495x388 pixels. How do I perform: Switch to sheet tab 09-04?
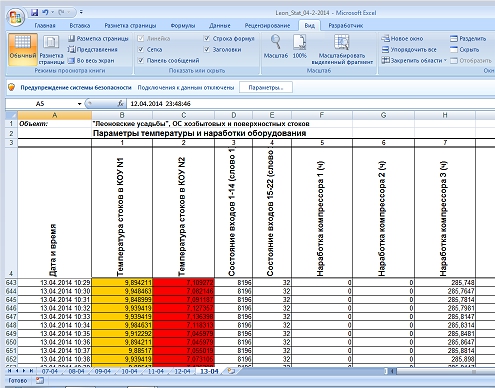point(103,371)
